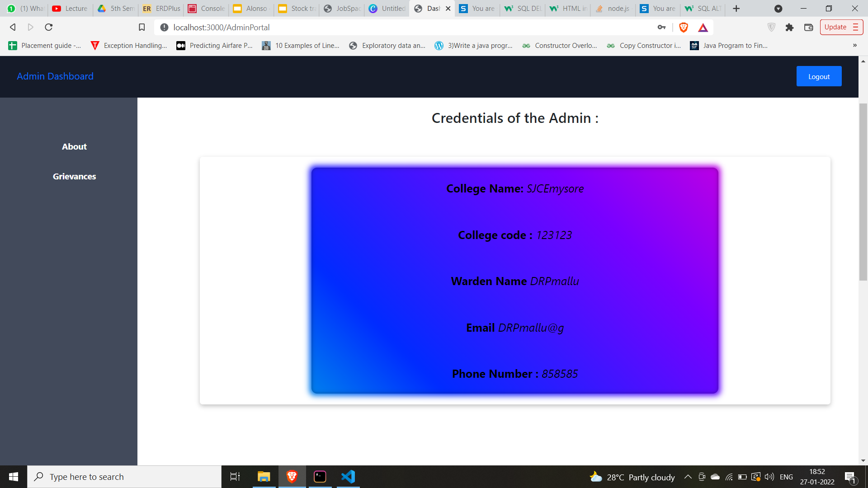The height and width of the screenshot is (488, 868).
Task: Open File Explorer from the taskbar
Action: click(x=264, y=477)
